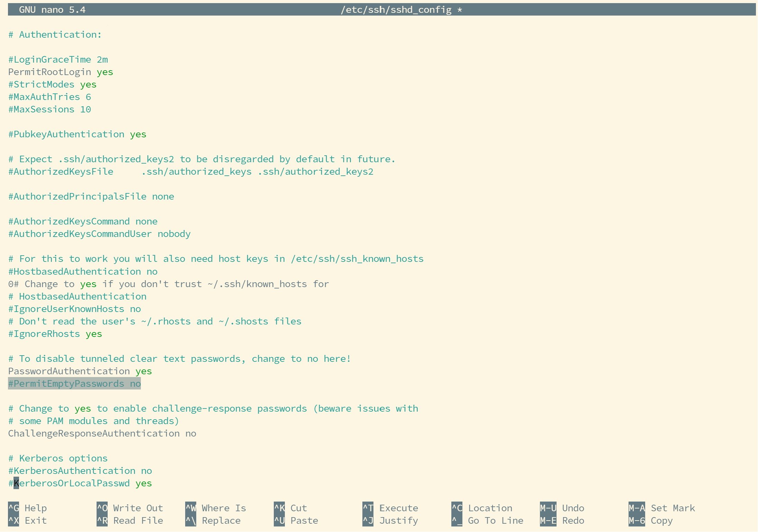This screenshot has height=532, width=758.
Task: Click the M-U Undo shortcut
Action: pos(562,508)
